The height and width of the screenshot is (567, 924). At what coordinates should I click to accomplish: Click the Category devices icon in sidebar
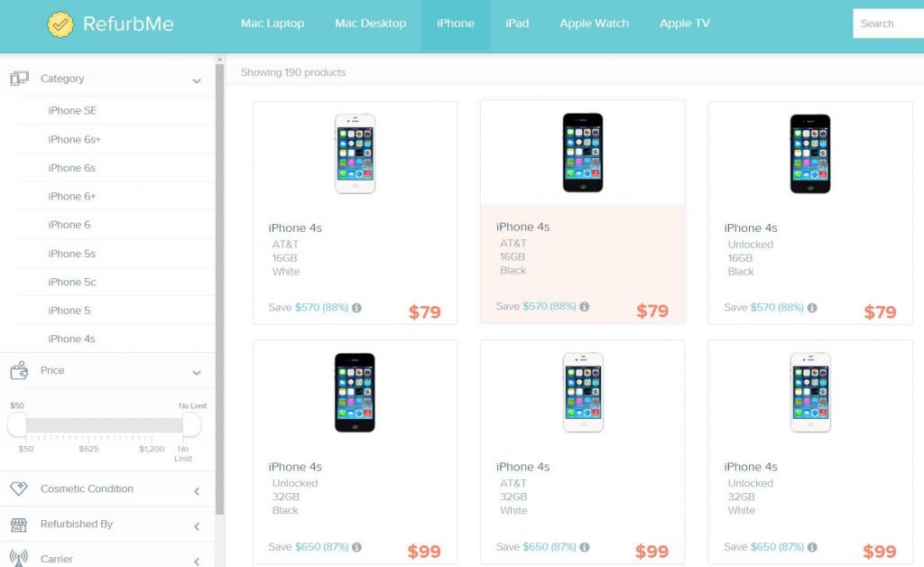[x=19, y=79]
